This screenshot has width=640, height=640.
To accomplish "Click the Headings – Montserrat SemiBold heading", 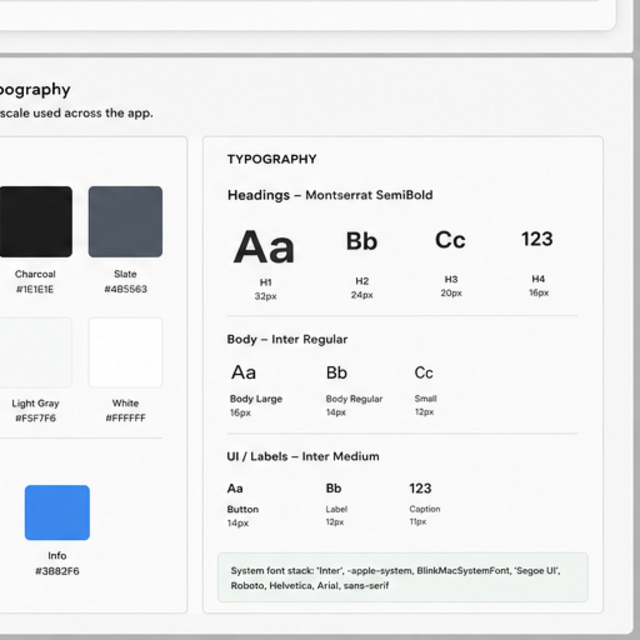I will (330, 195).
